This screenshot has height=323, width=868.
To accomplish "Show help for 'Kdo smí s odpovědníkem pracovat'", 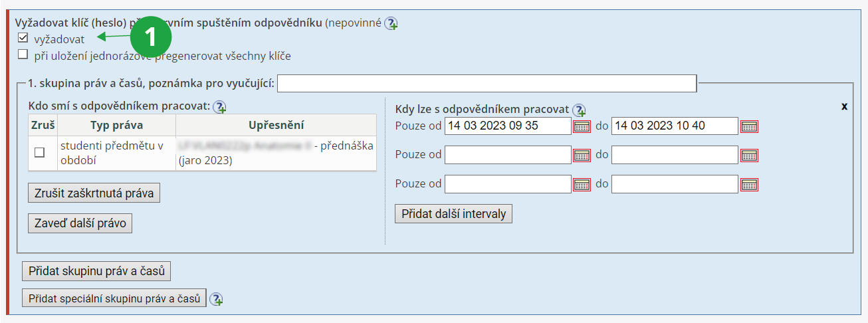I will tap(219, 106).
